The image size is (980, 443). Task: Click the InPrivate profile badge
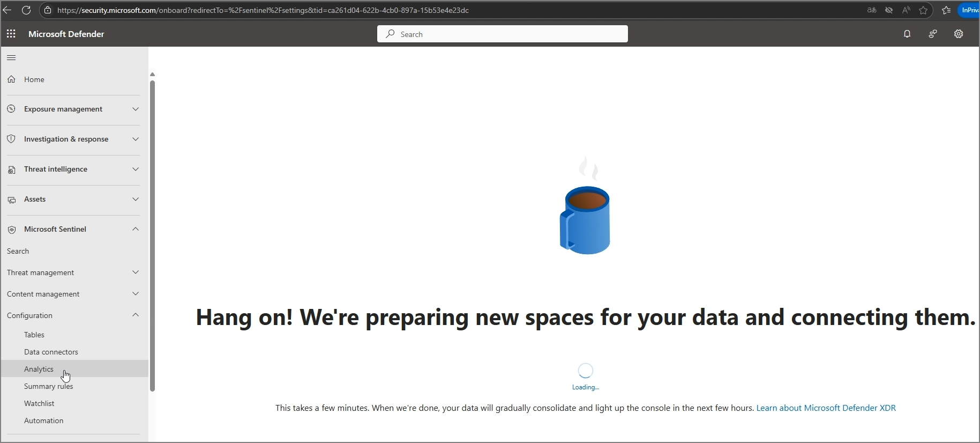(969, 10)
